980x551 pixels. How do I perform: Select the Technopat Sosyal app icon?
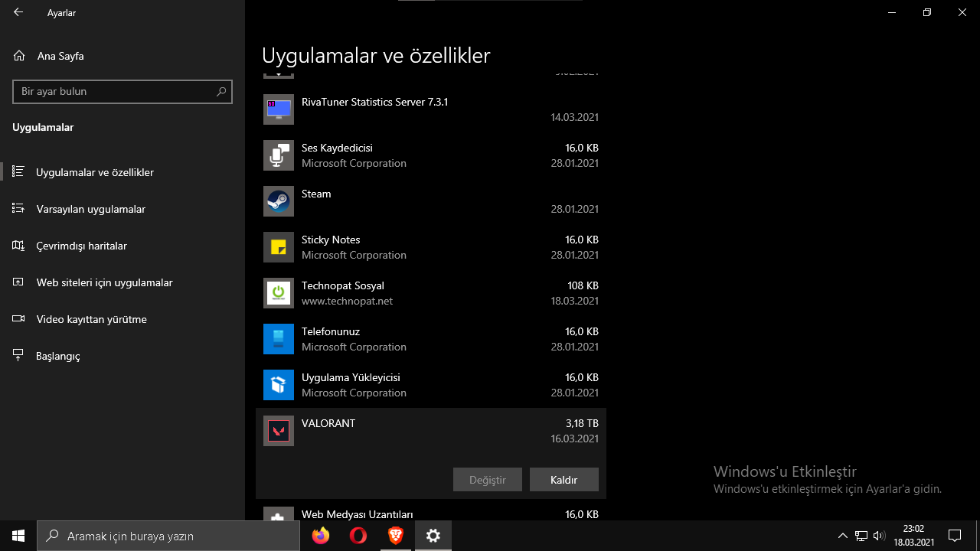(279, 293)
